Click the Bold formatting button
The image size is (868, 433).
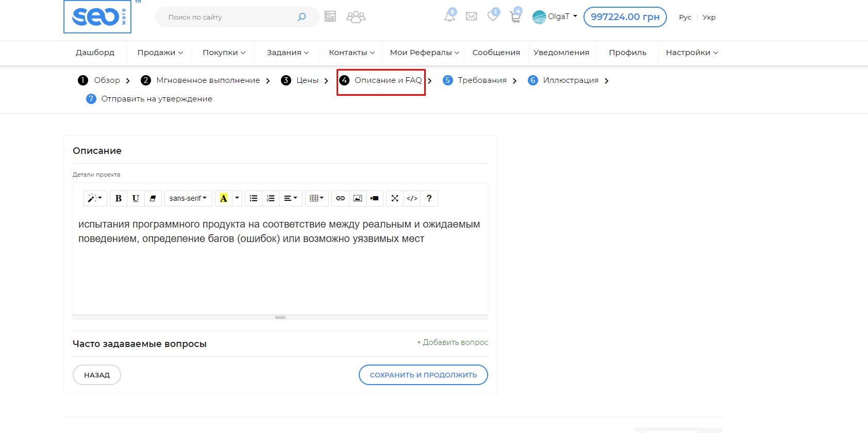pos(119,198)
